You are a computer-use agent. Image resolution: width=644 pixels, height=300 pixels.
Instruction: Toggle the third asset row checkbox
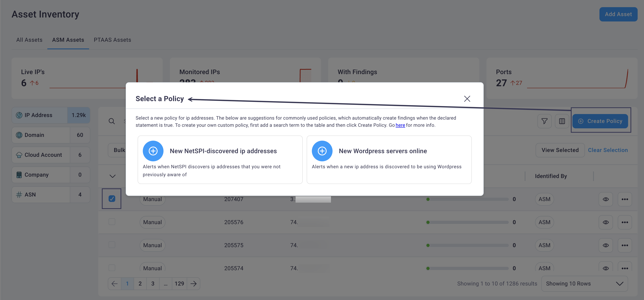[112, 245]
